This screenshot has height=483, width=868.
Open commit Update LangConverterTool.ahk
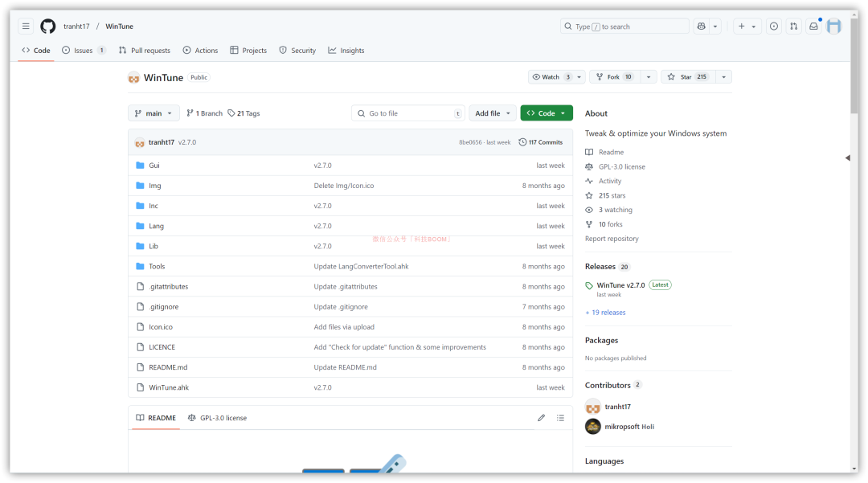click(x=361, y=267)
